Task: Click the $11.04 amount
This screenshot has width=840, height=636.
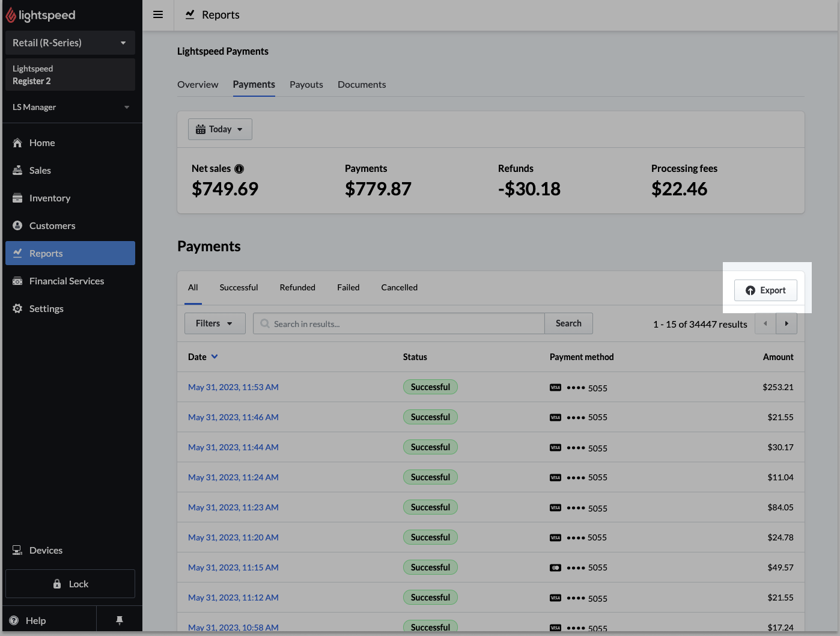Action: 781,477
